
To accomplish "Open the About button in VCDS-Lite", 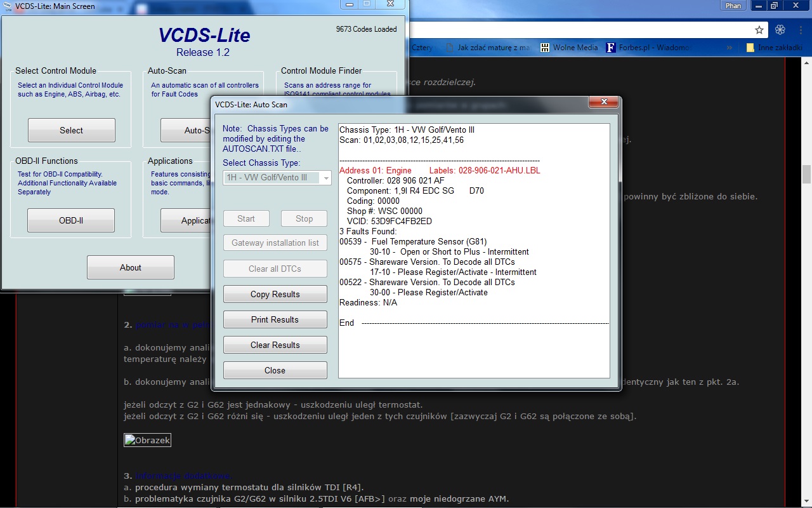I will pos(131,267).
